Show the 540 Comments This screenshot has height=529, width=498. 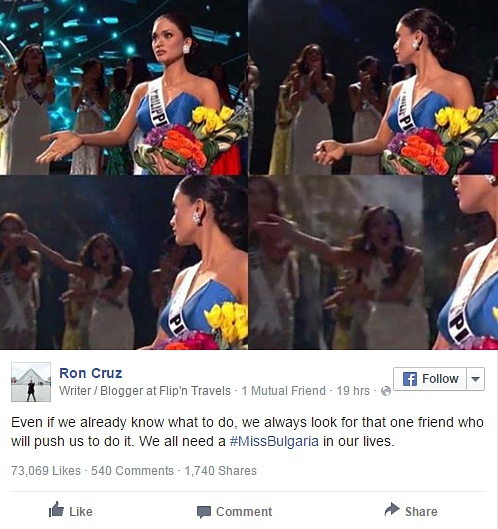pos(132,471)
